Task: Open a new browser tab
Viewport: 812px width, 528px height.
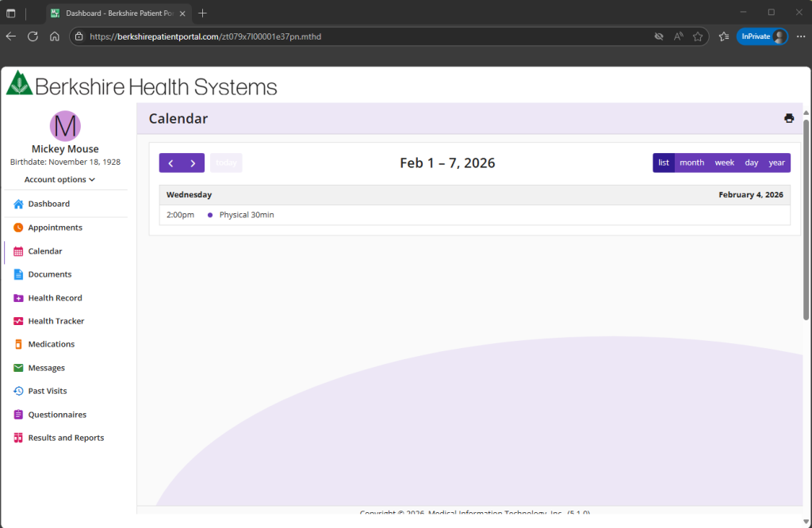Action: (203, 13)
